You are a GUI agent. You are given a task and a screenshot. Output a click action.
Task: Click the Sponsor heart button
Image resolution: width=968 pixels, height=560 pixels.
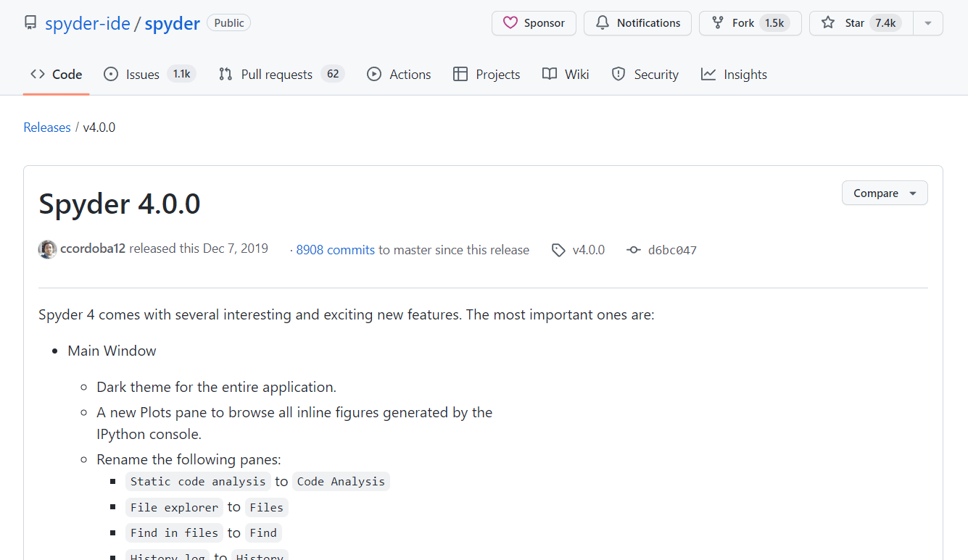point(534,23)
